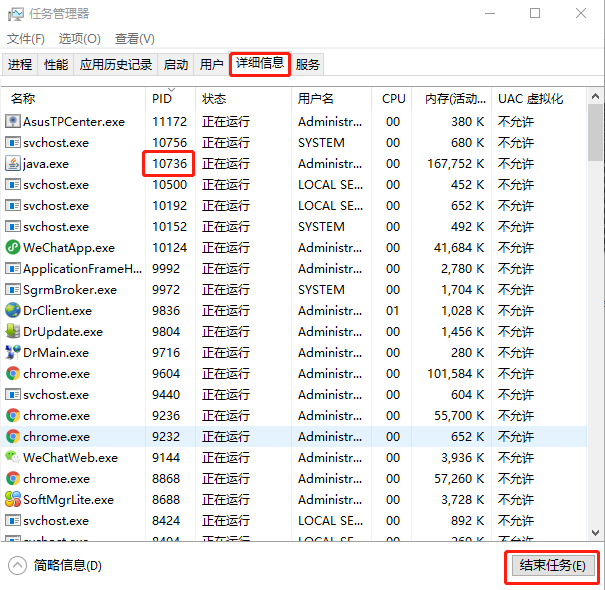The height and width of the screenshot is (590, 605).
Task: Click chrome.exe icon with PID 9604
Action: coord(12,374)
